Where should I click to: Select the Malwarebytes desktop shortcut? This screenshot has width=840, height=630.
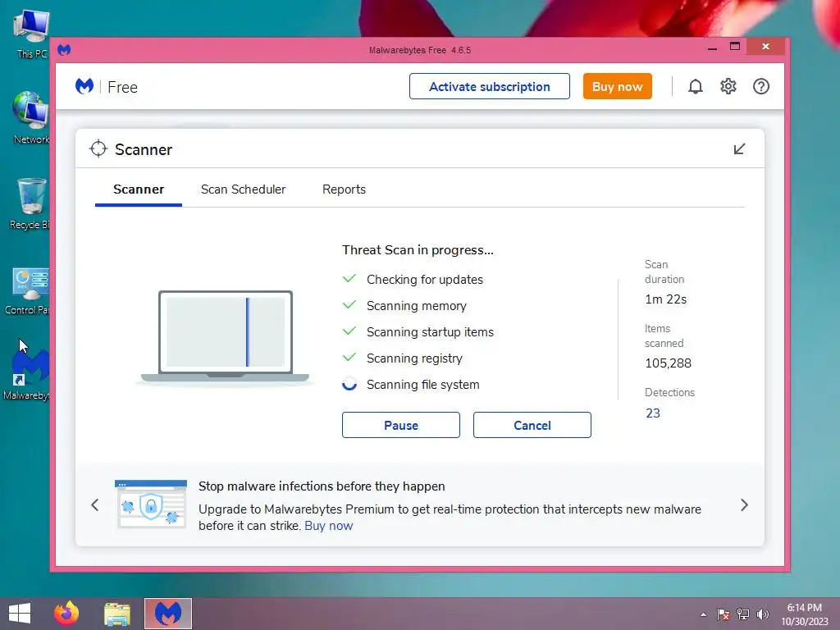tap(27, 375)
